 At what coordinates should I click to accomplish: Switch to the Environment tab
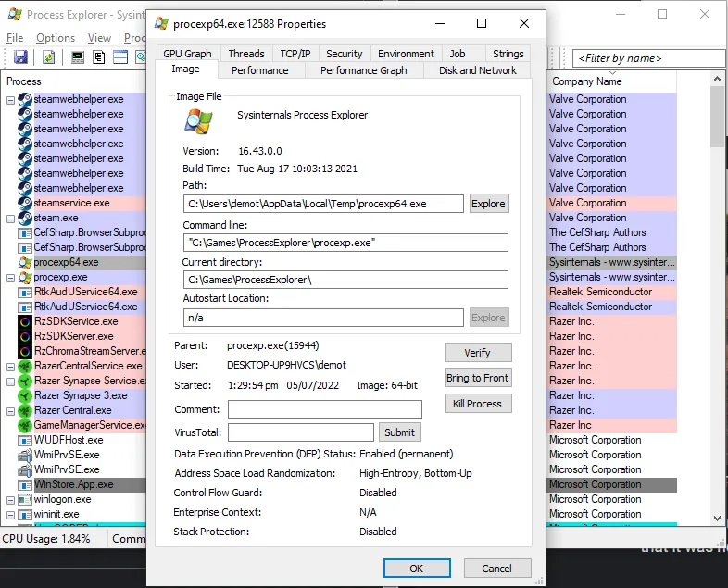(406, 54)
